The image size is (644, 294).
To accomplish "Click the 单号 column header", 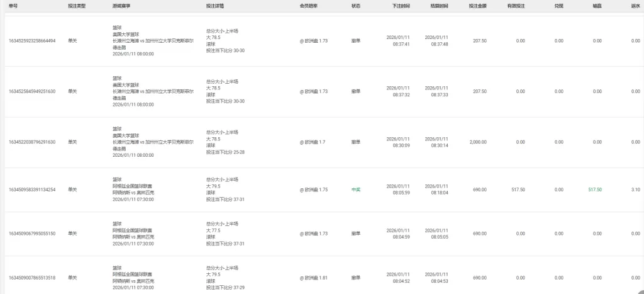I will (13, 5).
